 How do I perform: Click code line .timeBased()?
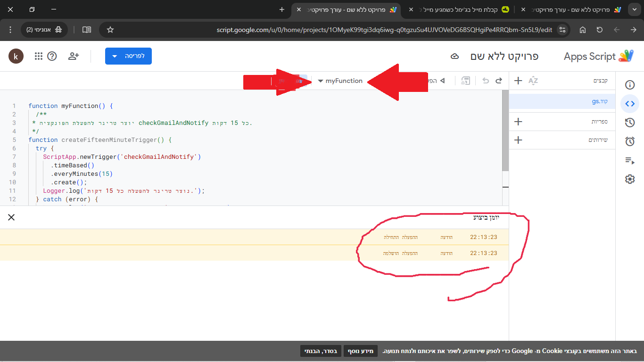73,165
